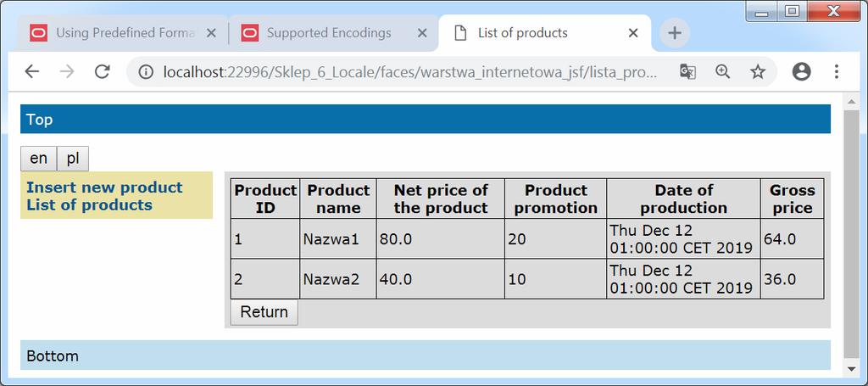Open the zoom magnifier icon

[x=723, y=72]
